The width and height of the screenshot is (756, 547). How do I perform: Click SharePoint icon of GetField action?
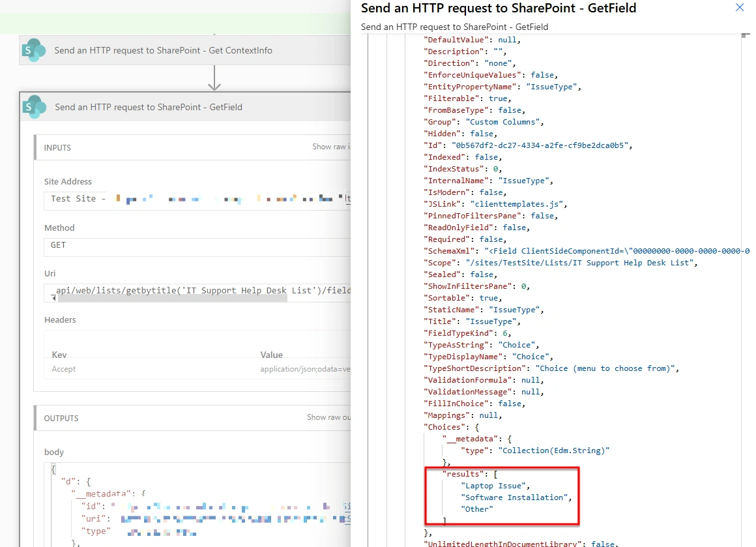click(35, 107)
